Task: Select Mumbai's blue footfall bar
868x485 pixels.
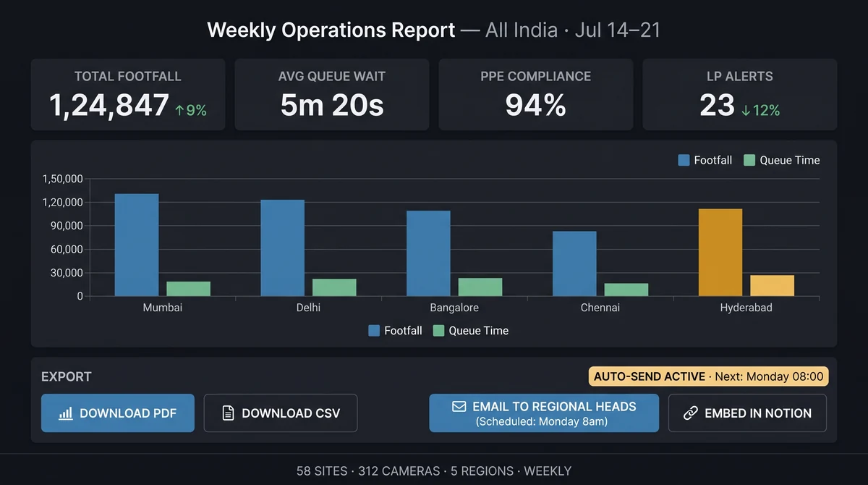Action: [137, 245]
